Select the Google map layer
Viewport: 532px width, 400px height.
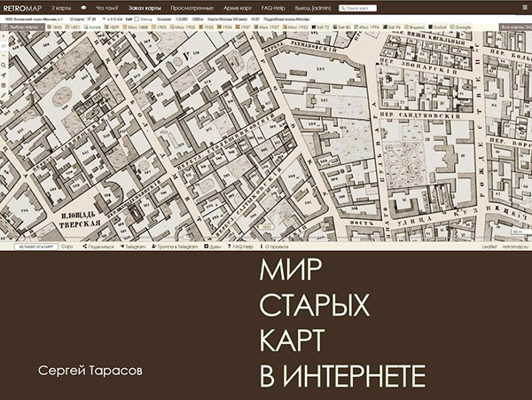461,27
